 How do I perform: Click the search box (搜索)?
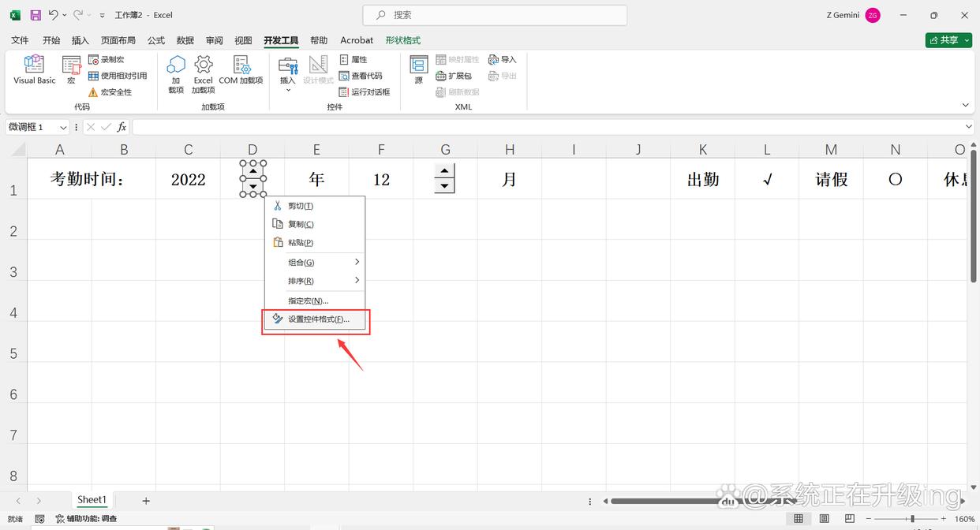point(495,15)
